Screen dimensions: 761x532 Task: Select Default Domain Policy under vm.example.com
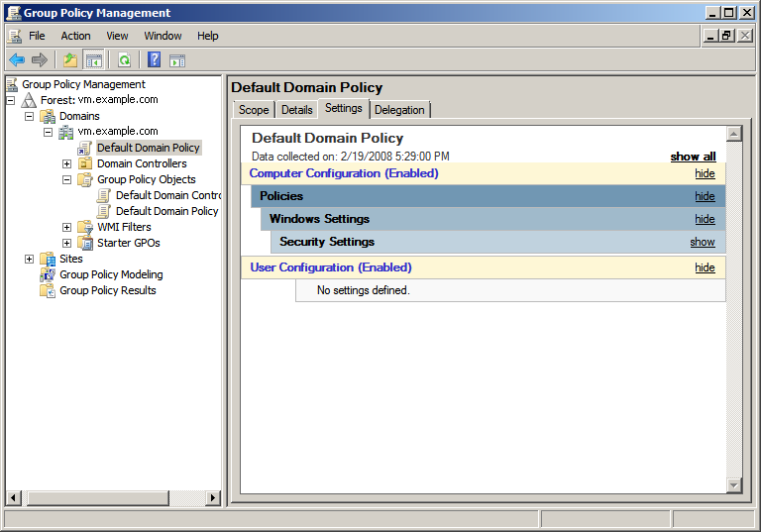tap(148, 148)
